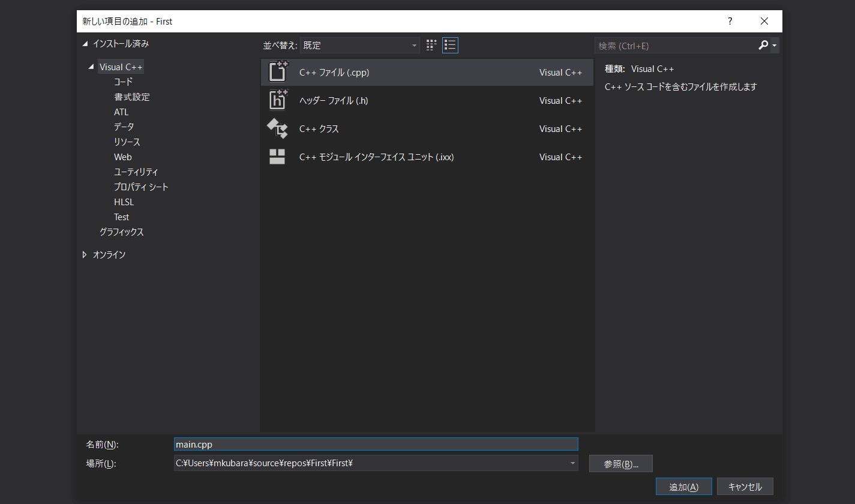Click the 追加(A) button
The image size is (855, 504).
click(x=683, y=487)
